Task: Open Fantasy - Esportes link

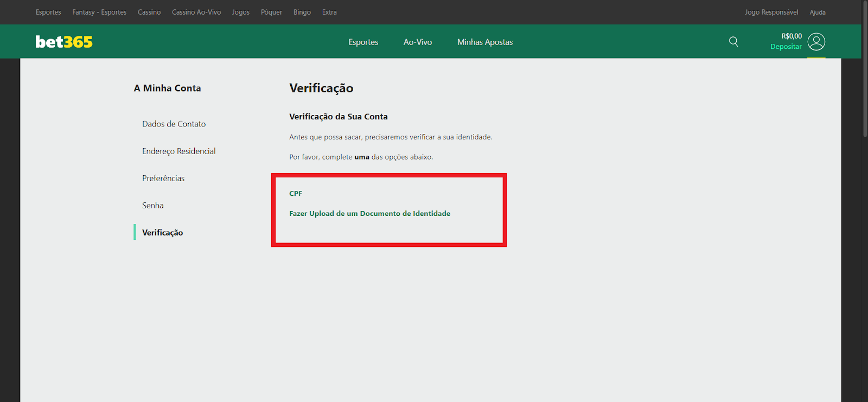Action: pyautogui.click(x=99, y=12)
